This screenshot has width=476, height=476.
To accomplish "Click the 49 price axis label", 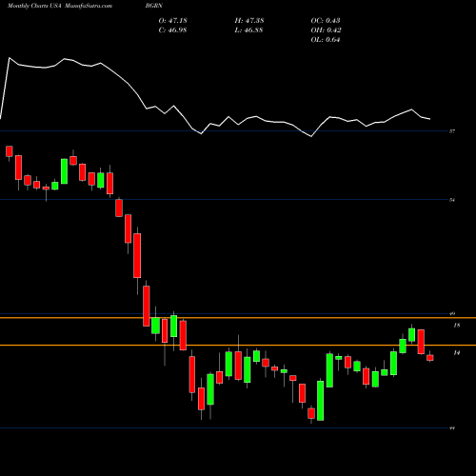I will click(452, 313).
